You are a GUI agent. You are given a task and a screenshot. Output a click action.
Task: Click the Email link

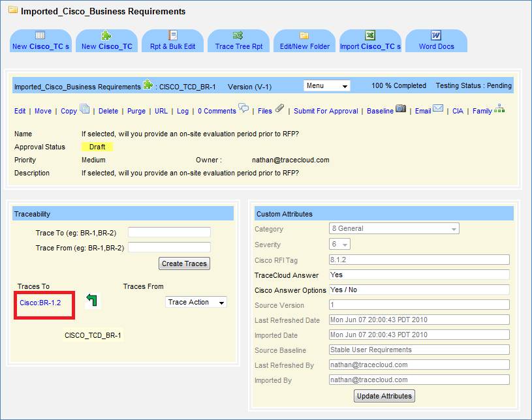coord(423,111)
